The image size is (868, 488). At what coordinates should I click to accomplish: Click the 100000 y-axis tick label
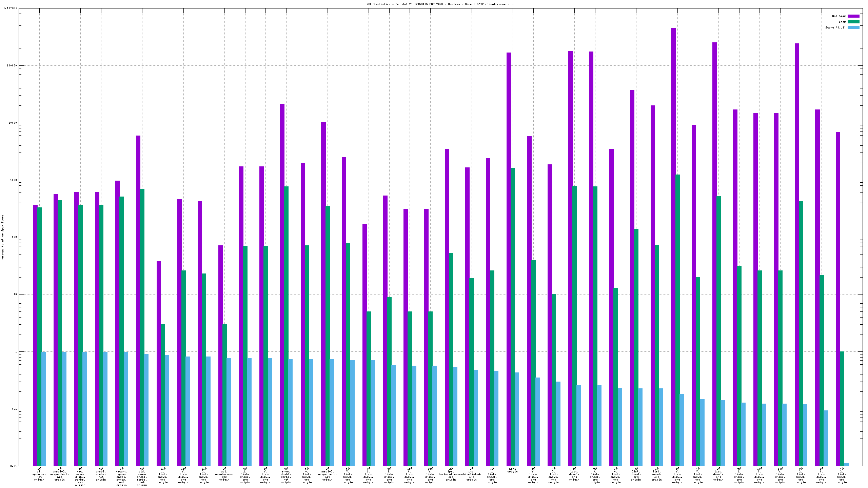[12, 66]
